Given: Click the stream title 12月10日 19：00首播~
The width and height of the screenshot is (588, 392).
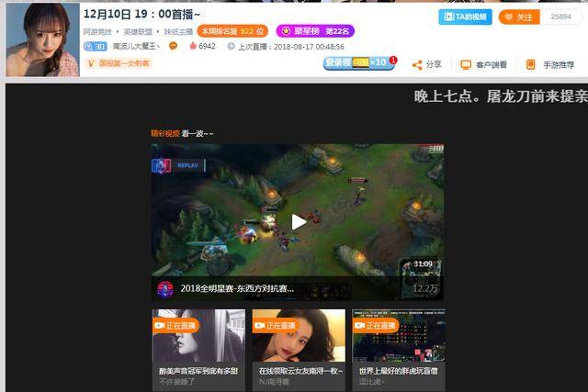Looking at the screenshot, I should coord(141,15).
